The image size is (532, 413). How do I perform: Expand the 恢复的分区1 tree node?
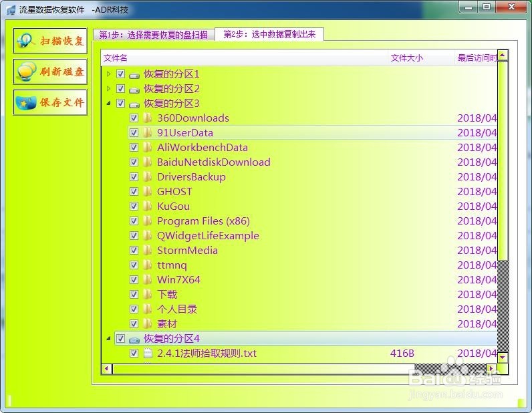coord(108,74)
